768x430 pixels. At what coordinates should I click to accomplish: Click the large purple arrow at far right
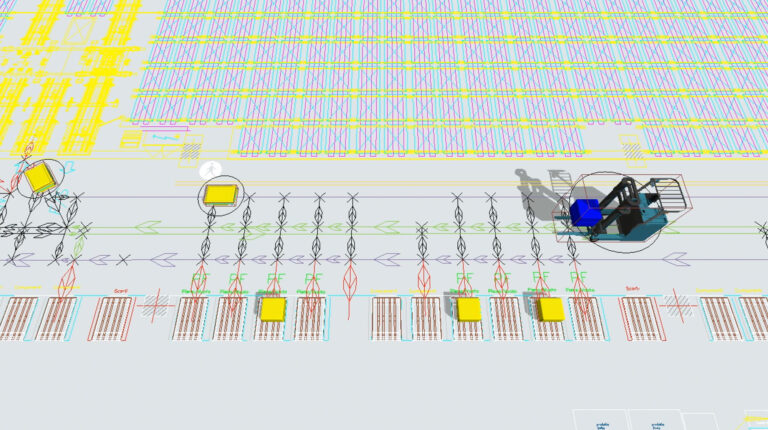[675, 260]
